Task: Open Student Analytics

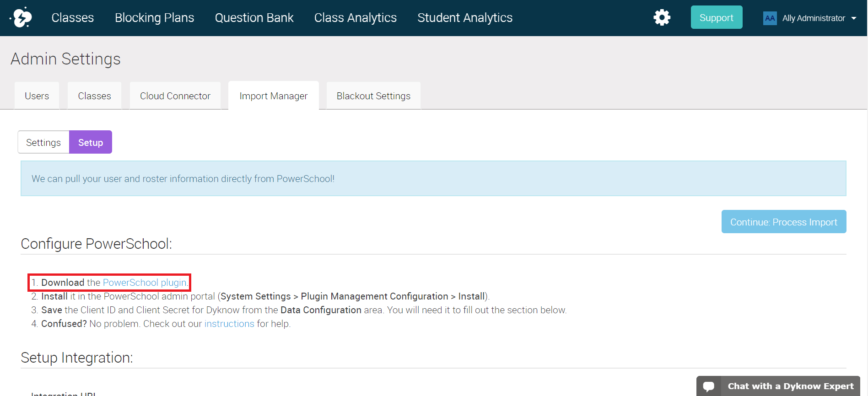Action: (465, 18)
